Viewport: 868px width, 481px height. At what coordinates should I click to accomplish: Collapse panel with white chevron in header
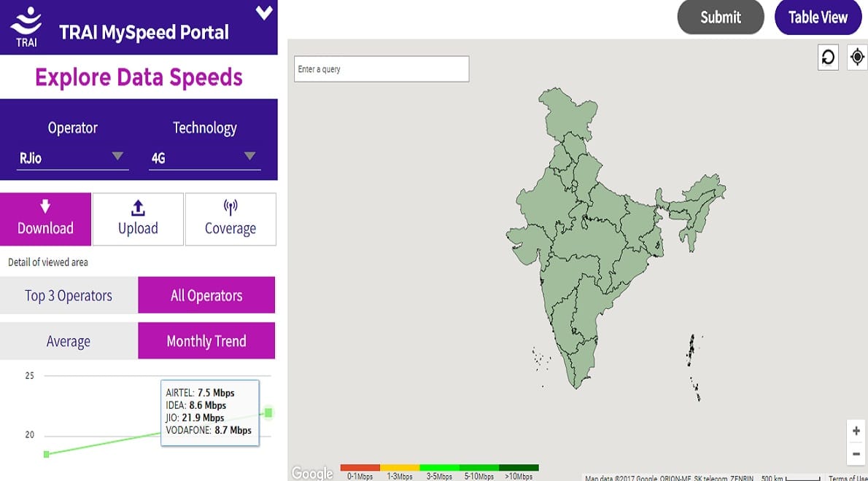tap(264, 12)
